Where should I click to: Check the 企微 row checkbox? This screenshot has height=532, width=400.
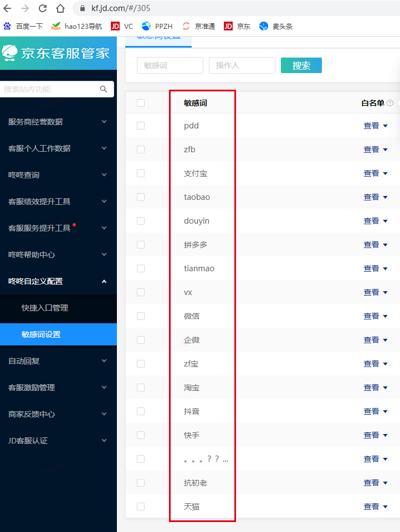[141, 339]
